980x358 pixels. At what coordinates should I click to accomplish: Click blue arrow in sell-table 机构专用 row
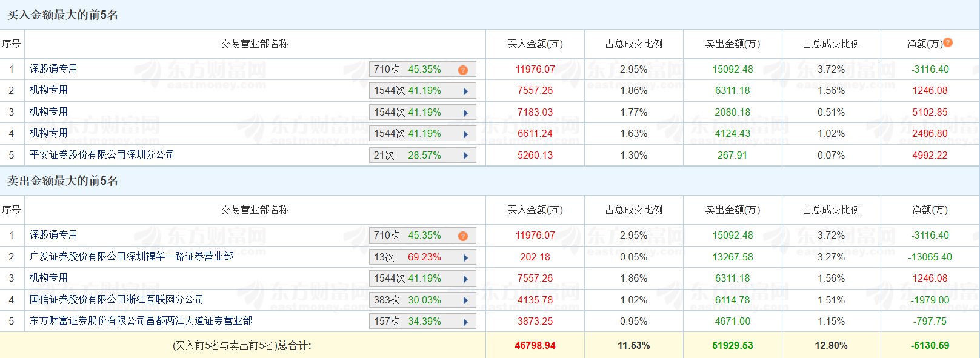465,279
